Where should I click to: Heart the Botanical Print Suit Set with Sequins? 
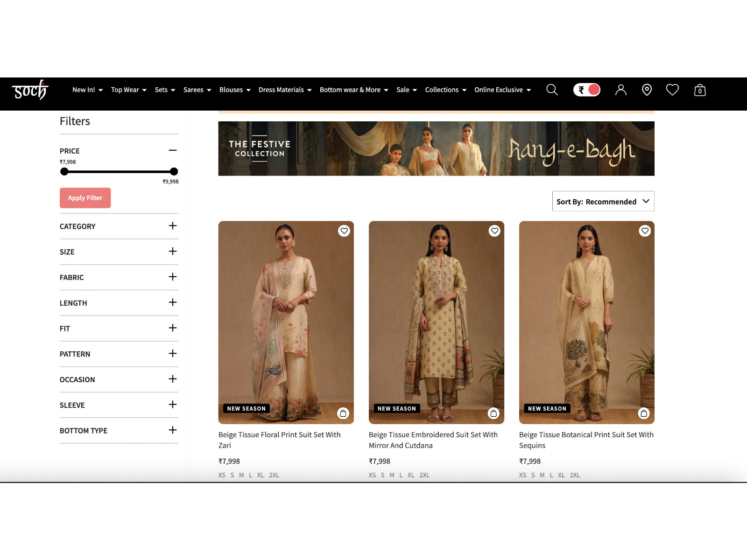645,231
